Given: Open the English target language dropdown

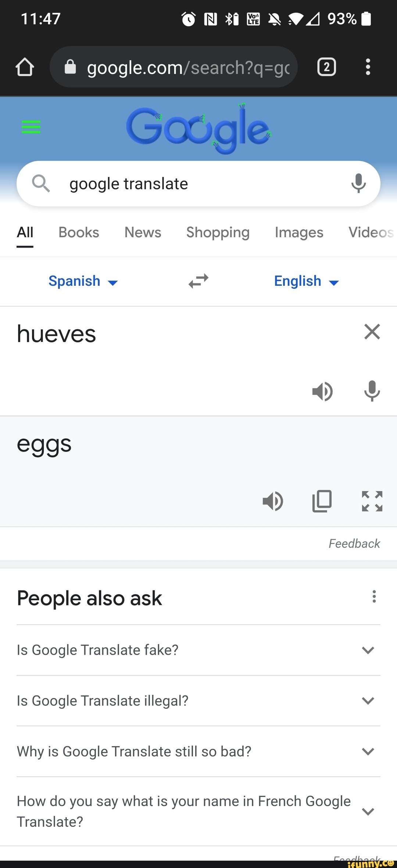Looking at the screenshot, I should (x=306, y=281).
